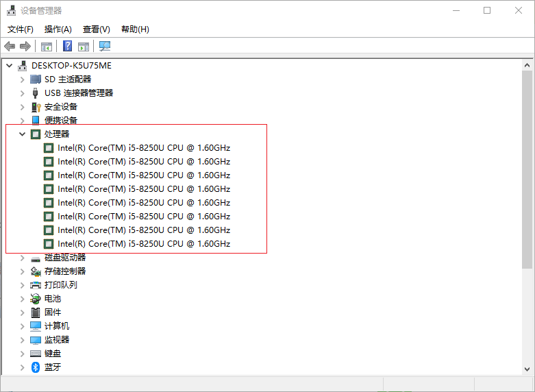Screen dimensions: 535x392
Task: Open the 操作(A) menu
Action: pyautogui.click(x=58, y=29)
